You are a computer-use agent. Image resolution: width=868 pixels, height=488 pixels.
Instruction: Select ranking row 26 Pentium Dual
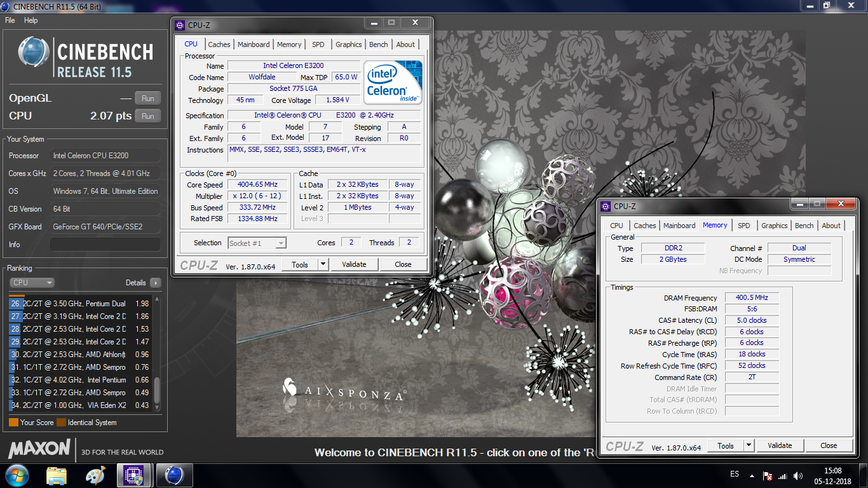pyautogui.click(x=81, y=304)
